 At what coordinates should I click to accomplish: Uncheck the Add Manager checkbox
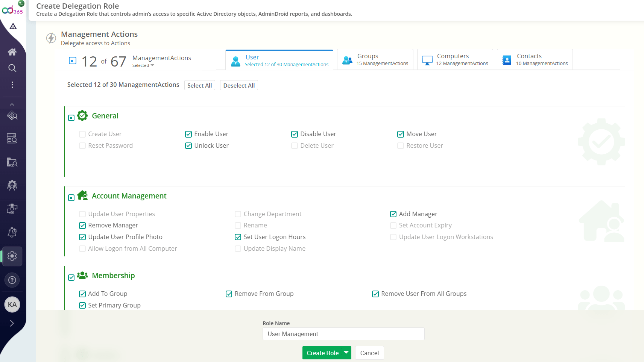pyautogui.click(x=393, y=214)
